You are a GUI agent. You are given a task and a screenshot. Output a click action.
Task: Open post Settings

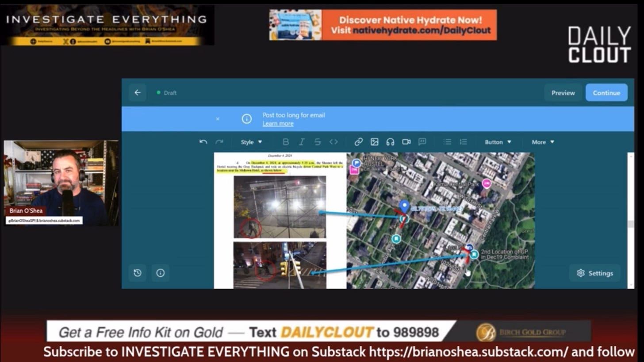click(x=594, y=273)
